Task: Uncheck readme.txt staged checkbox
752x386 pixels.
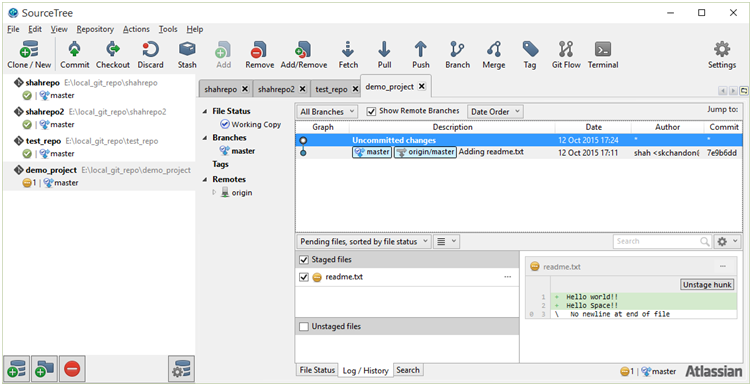Action: coord(303,277)
